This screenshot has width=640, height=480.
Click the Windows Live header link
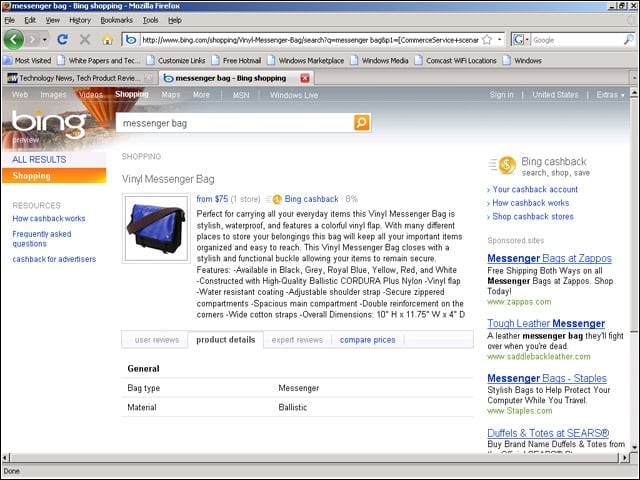pos(294,95)
